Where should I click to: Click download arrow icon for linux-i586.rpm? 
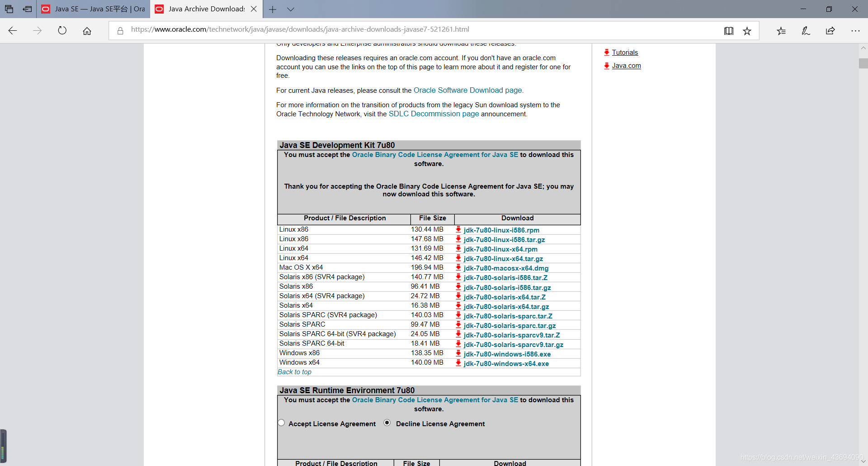click(458, 229)
